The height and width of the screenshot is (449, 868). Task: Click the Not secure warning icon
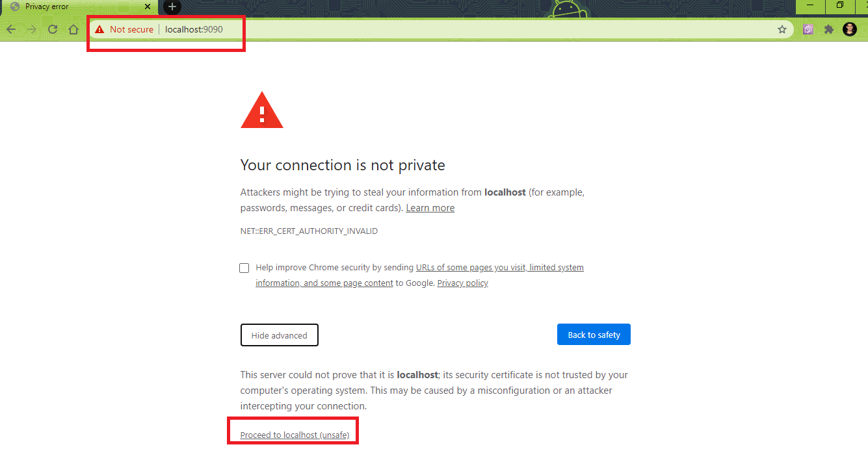[x=99, y=29]
